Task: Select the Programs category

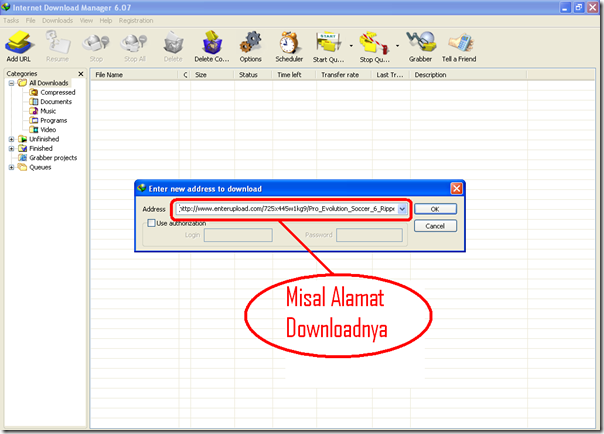Action: 54,121
